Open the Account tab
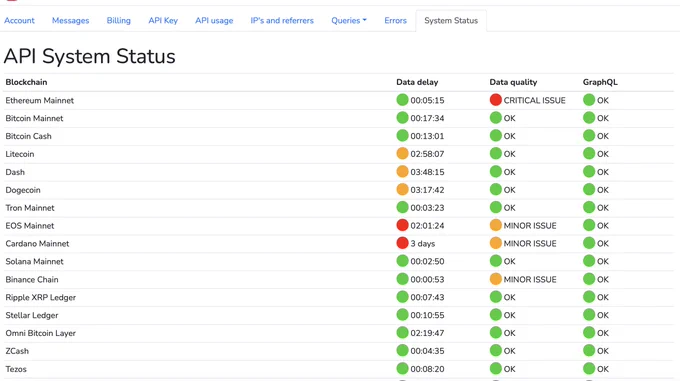The width and height of the screenshot is (680, 381). (19, 20)
